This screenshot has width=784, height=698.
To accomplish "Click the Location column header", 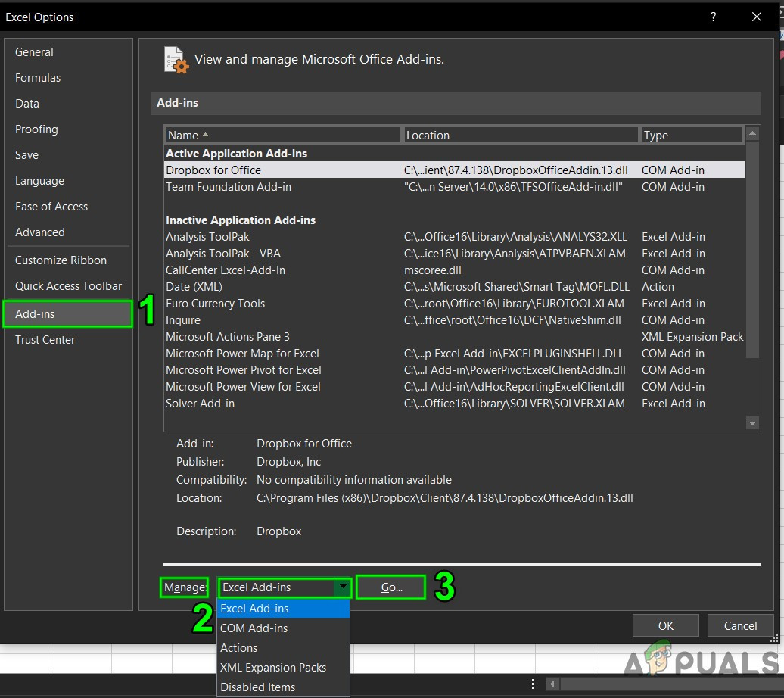I will point(521,136).
